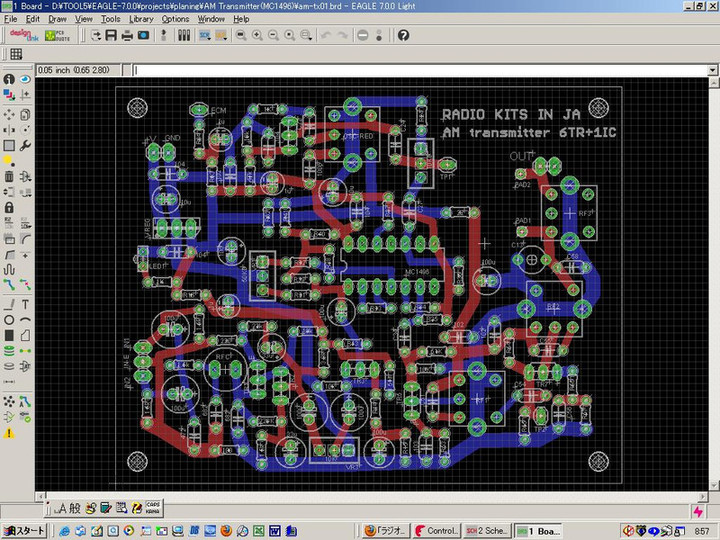Screen dimensions: 720x540
Task: Click the Show (eye) tool
Action: pyautogui.click(x=25, y=79)
